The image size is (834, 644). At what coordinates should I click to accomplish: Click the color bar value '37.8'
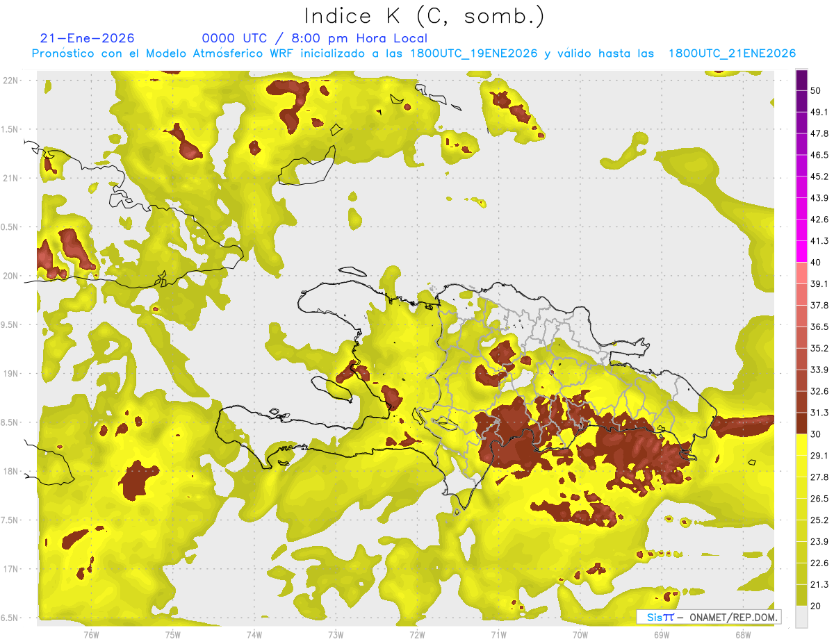click(x=819, y=305)
